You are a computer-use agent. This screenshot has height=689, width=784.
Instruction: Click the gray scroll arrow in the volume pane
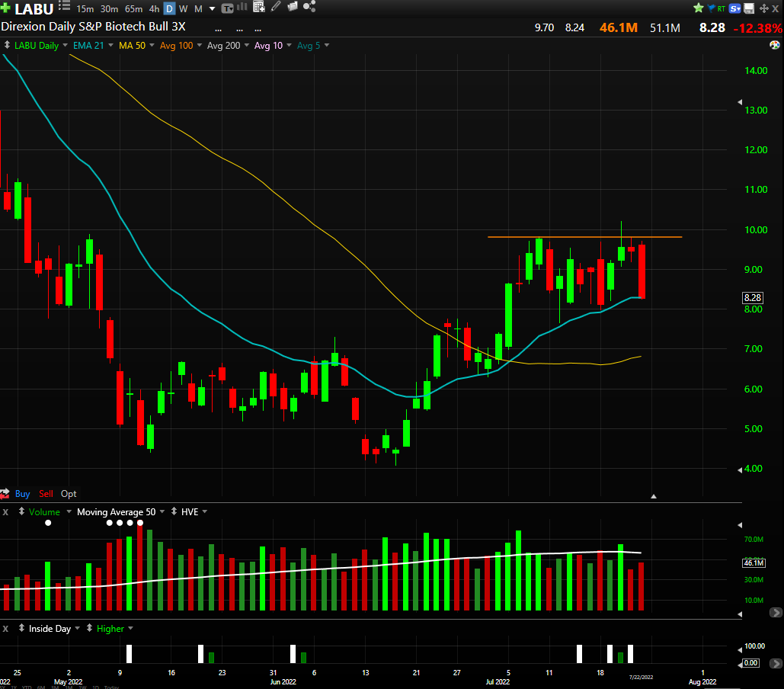(x=776, y=613)
